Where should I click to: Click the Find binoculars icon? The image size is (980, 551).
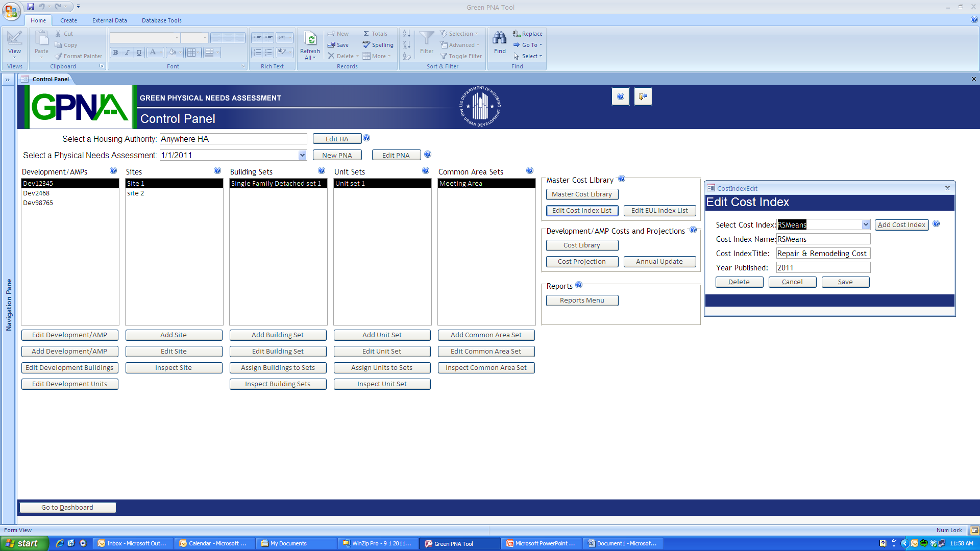[499, 38]
